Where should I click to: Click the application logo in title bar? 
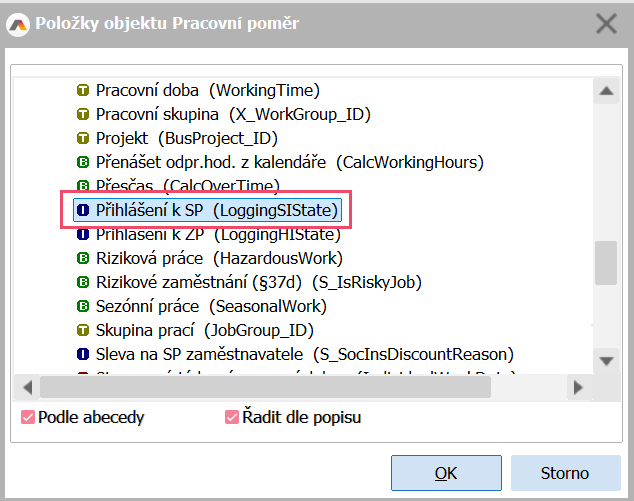point(18,25)
